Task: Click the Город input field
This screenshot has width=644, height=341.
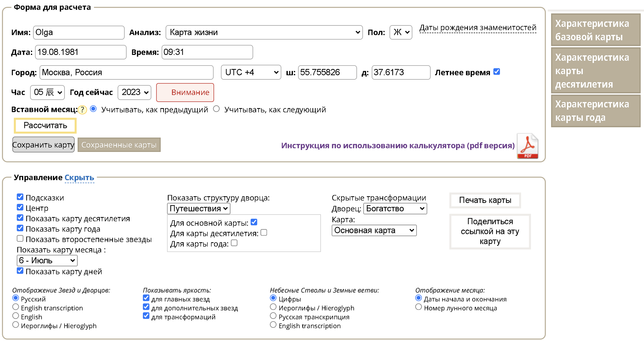Action: click(126, 72)
